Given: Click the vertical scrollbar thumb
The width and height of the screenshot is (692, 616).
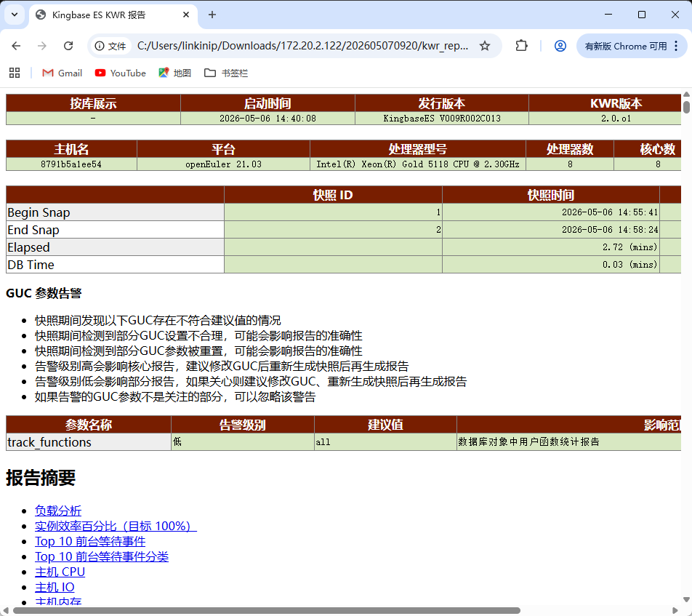Looking at the screenshot, I should click(x=686, y=108).
